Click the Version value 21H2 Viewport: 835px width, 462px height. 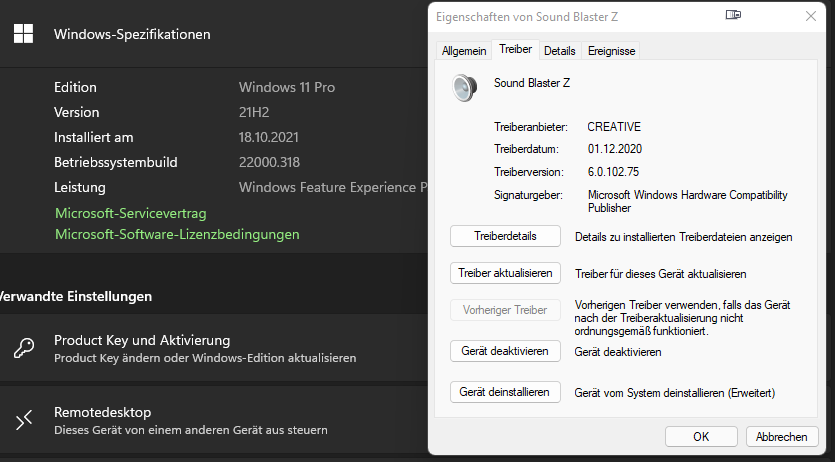(254, 112)
